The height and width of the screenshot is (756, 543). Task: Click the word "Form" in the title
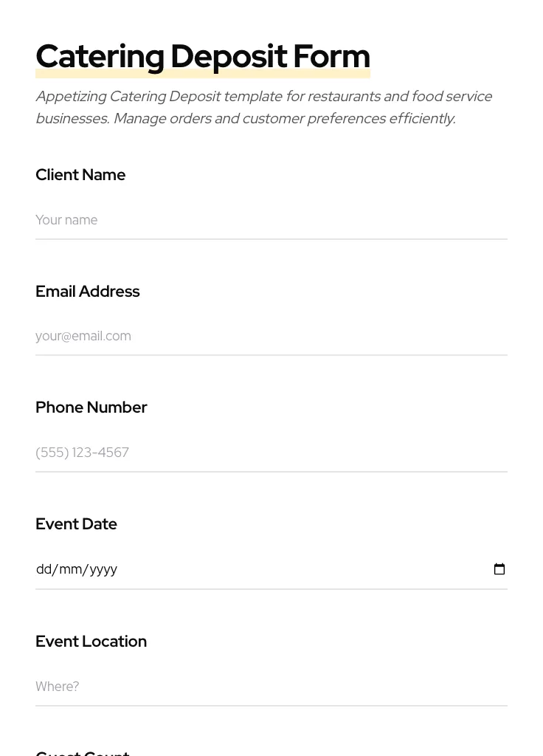331,56
